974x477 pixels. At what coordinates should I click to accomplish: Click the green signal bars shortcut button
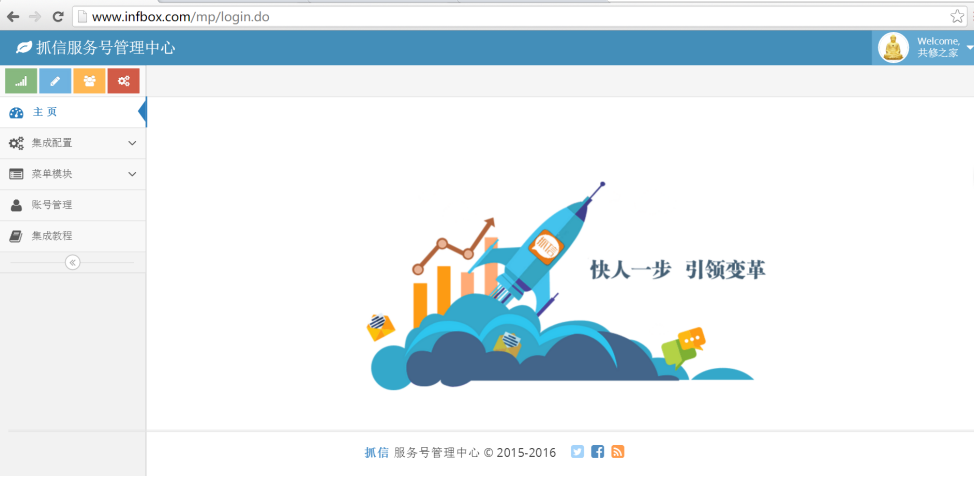(x=21, y=81)
